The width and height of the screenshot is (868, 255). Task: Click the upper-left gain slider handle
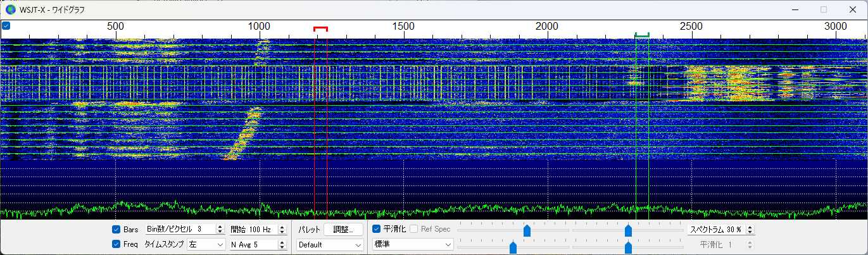(527, 231)
